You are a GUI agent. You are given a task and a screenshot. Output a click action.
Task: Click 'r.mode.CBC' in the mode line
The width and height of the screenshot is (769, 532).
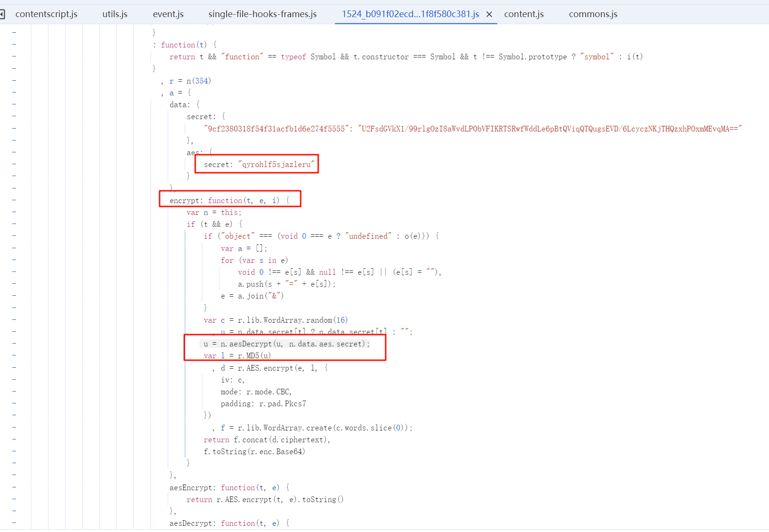click(268, 392)
